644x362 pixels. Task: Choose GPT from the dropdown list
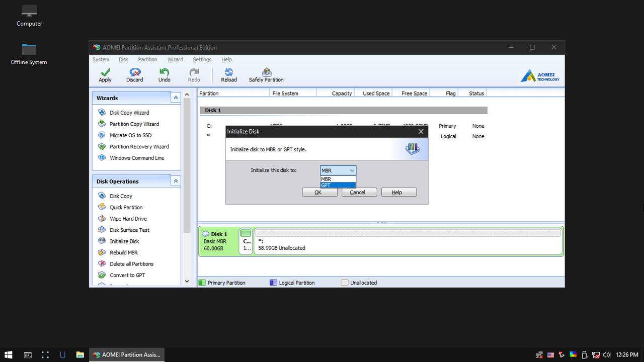tap(338, 186)
